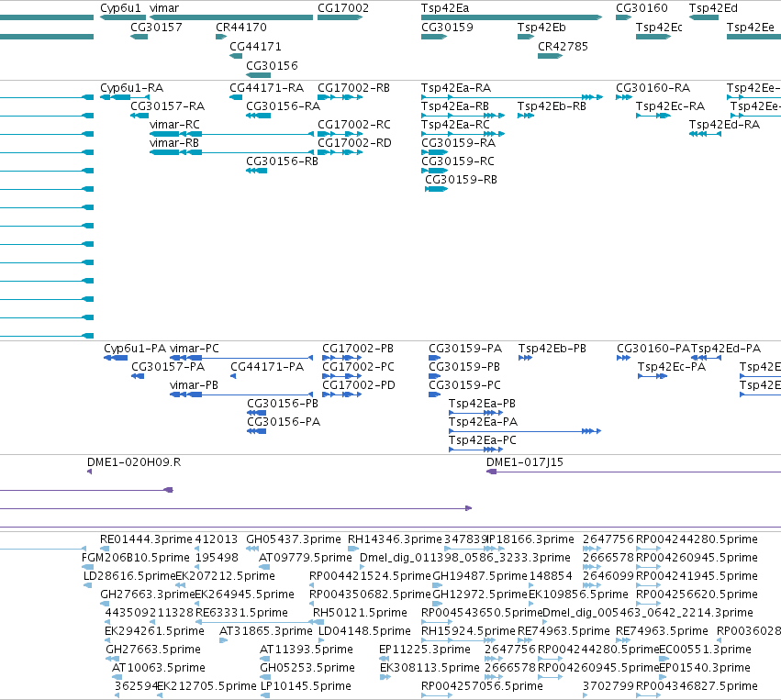Select the AT10063.5prime EST label
The height and width of the screenshot is (700, 781).
[159, 668]
